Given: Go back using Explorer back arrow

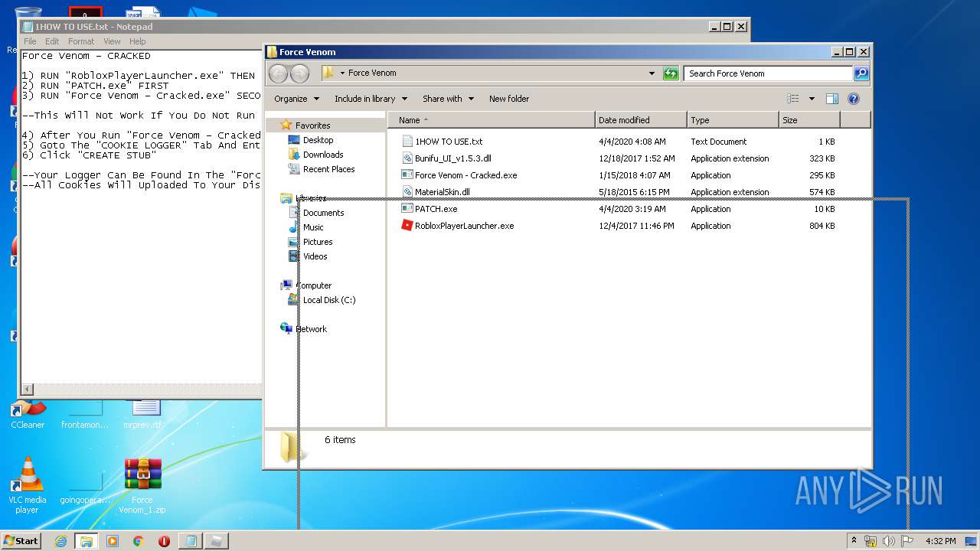Looking at the screenshot, I should (278, 73).
